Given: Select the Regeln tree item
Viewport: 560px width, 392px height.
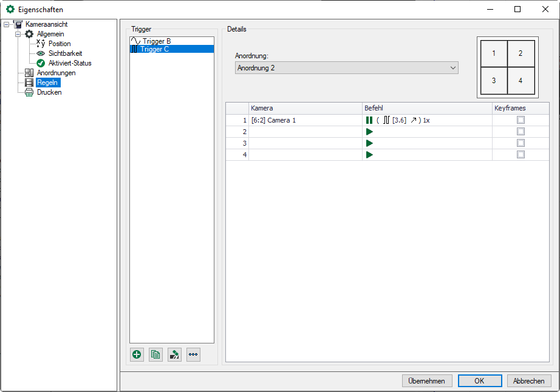Looking at the screenshot, I should point(47,83).
